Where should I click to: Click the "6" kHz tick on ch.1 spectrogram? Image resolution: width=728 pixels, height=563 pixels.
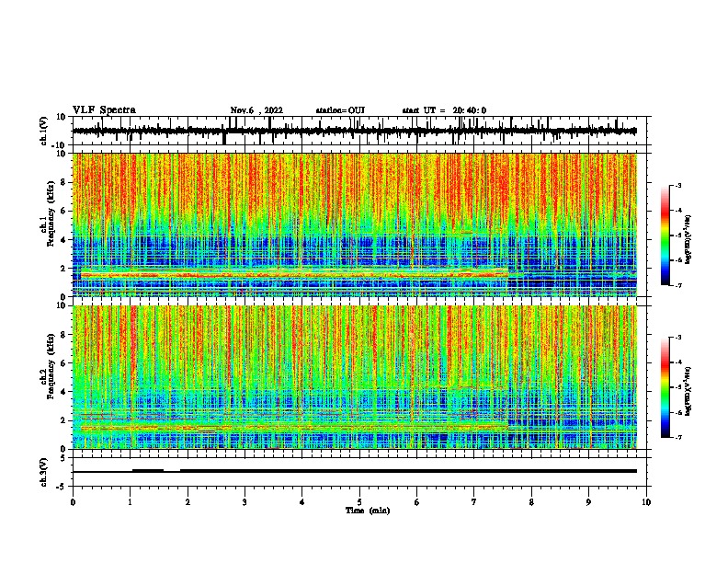coord(64,211)
